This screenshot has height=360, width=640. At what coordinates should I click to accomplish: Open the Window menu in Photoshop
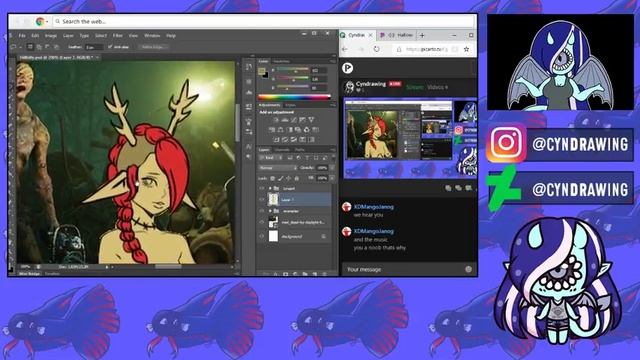152,36
